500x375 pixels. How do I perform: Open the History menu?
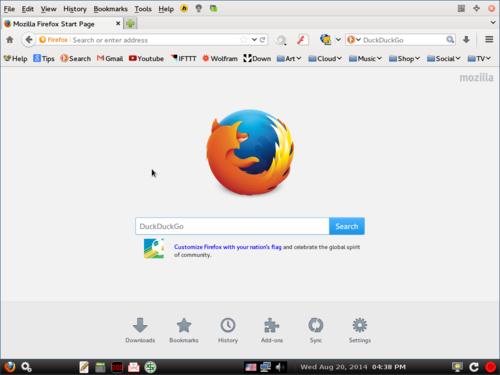point(75,9)
